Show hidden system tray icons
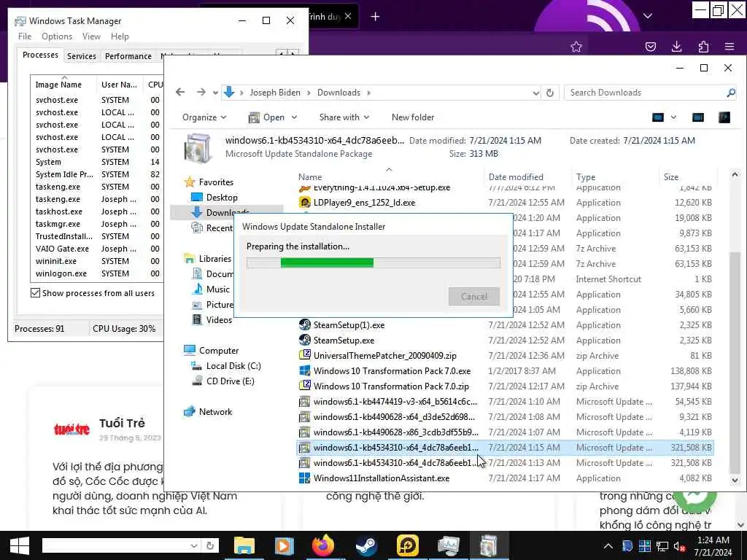 (608, 546)
